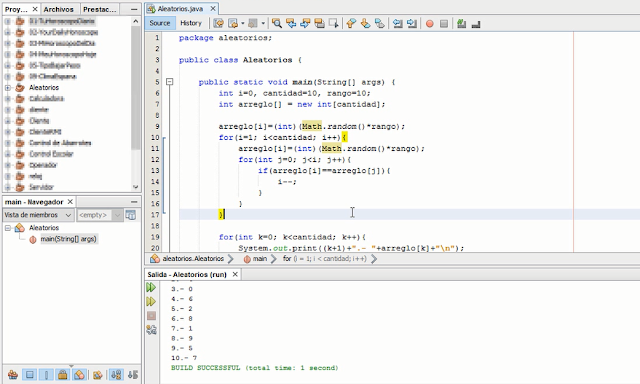Start macro recording with red circle

point(429,24)
